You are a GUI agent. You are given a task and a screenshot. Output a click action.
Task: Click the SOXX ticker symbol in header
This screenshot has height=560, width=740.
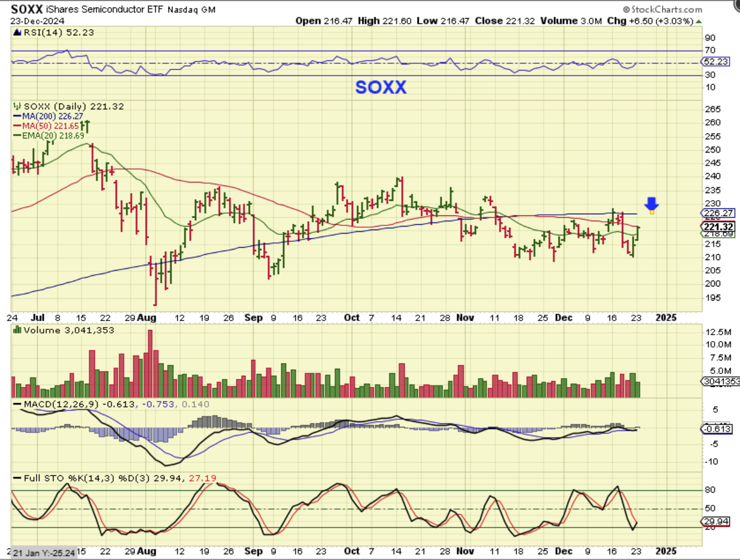coord(27,9)
